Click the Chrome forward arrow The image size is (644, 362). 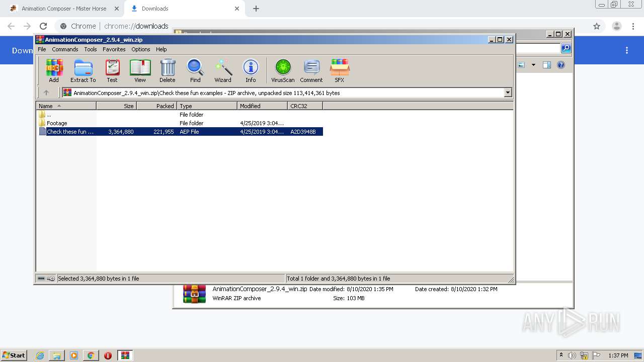(x=27, y=26)
